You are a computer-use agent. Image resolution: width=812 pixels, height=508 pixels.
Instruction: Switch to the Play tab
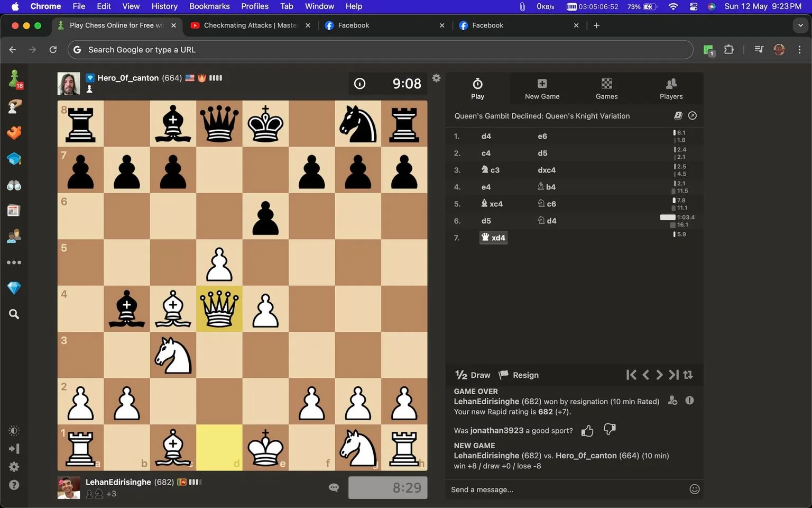point(477,88)
